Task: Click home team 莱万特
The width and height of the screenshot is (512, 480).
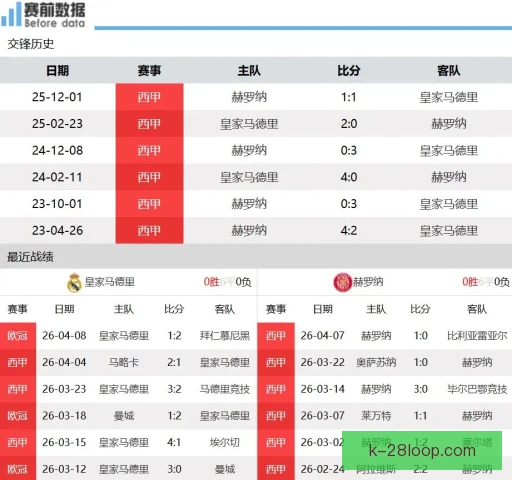Action: point(376,416)
